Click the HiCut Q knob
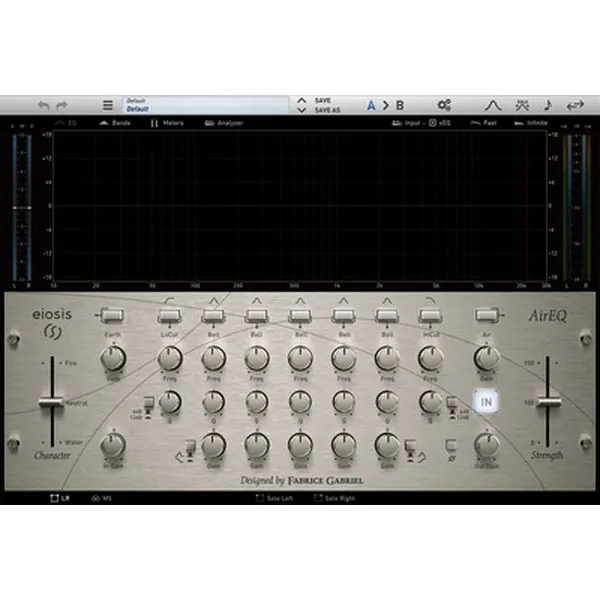The image size is (600, 600). [430, 402]
